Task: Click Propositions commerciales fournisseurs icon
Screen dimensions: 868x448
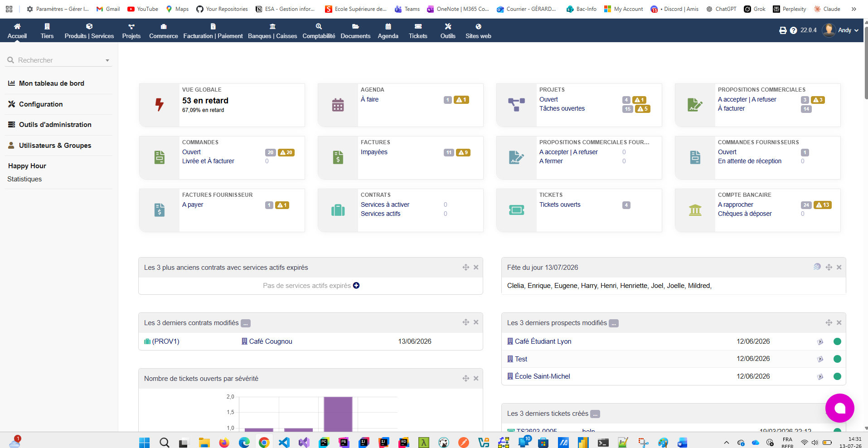Action: pyautogui.click(x=516, y=157)
